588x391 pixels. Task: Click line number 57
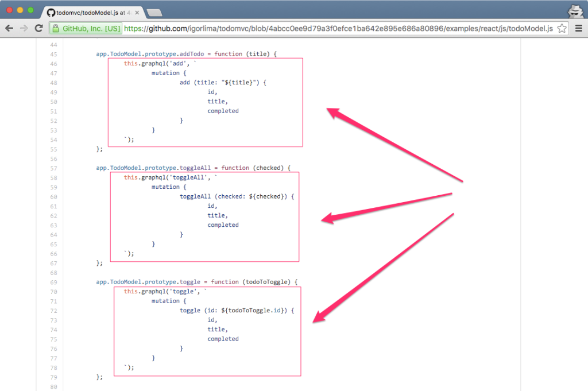(53, 168)
